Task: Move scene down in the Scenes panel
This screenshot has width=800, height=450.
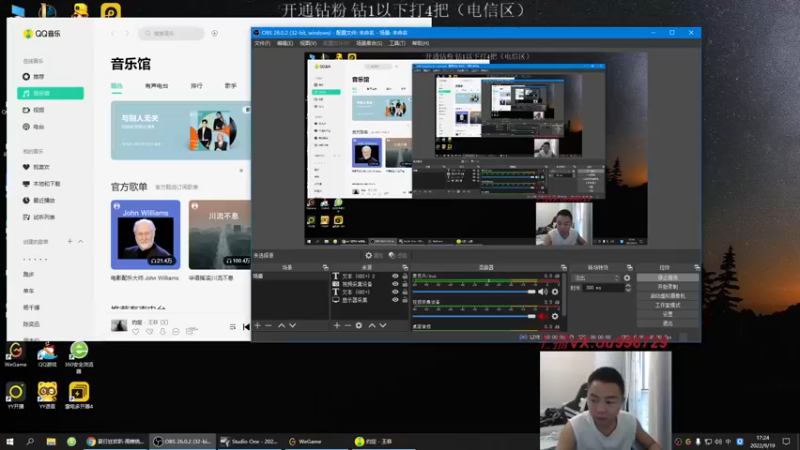Action: [x=292, y=326]
